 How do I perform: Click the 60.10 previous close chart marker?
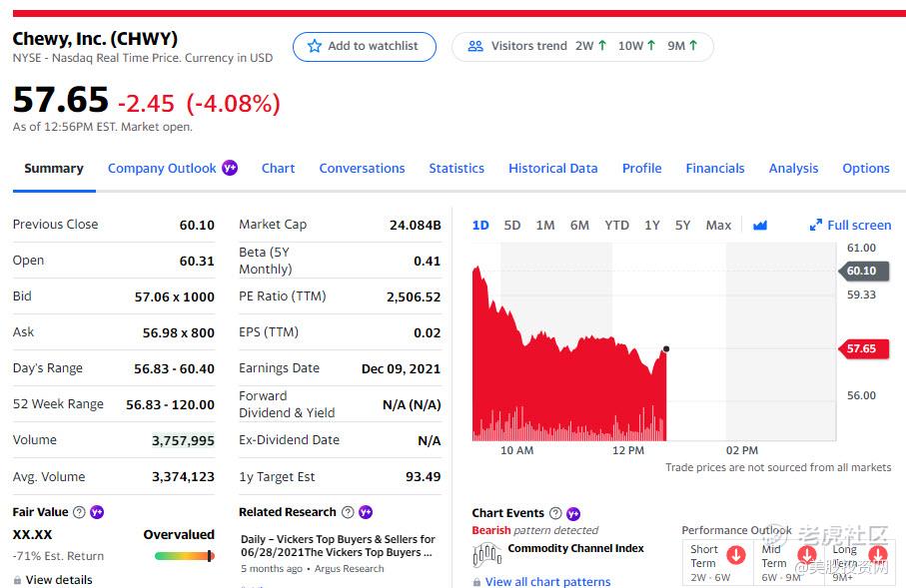click(863, 271)
